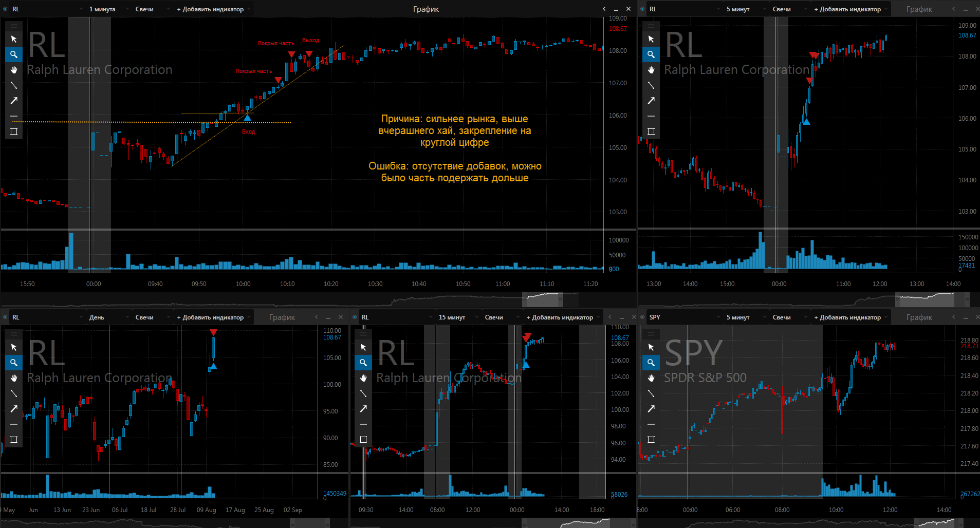Toggle the link indicator dot of День RL chart

(5, 317)
